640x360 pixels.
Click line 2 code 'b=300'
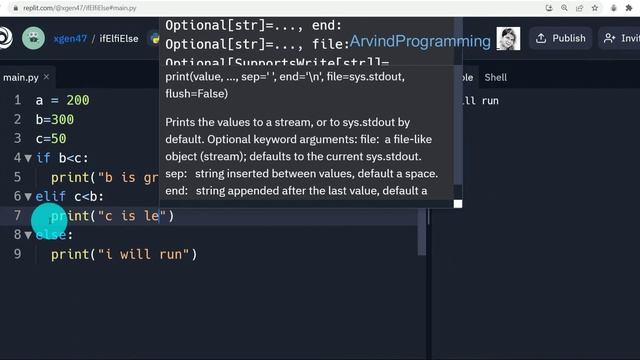(x=55, y=119)
